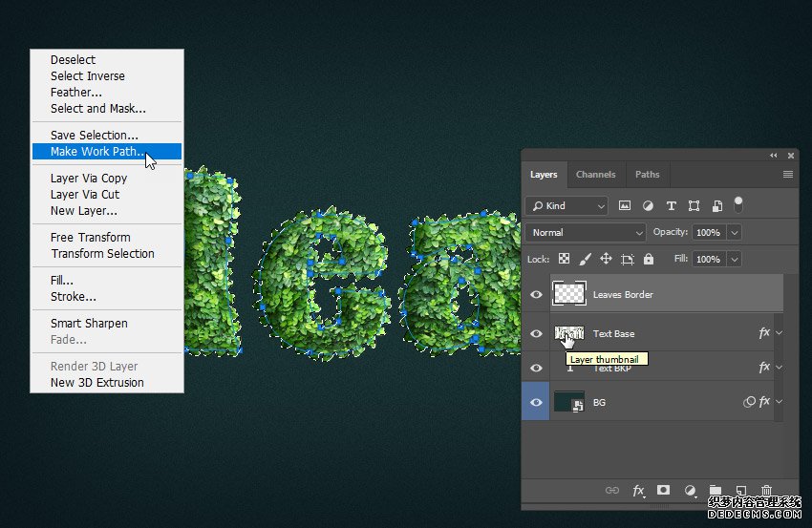Image resolution: width=812 pixels, height=528 pixels.
Task: Open the Opacity slider dropdown arrow
Action: (x=735, y=233)
